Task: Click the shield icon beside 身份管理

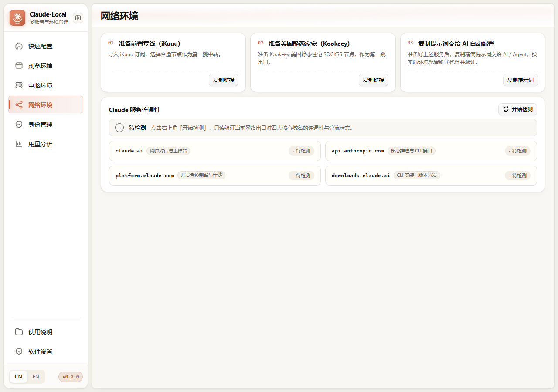Action: [19, 125]
